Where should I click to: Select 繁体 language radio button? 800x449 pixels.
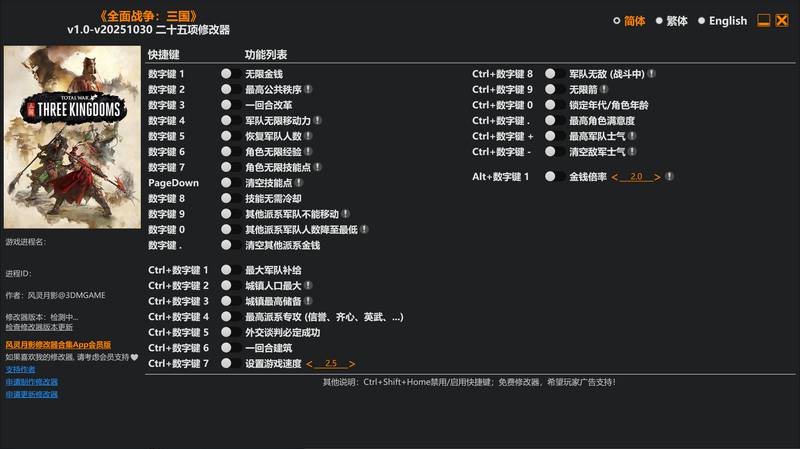(x=659, y=21)
